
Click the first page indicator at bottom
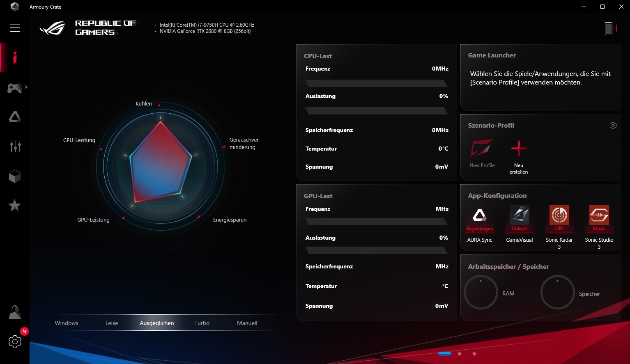(445, 353)
